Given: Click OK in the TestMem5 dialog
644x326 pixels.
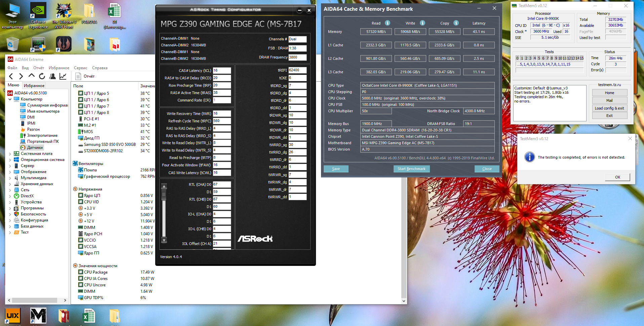Looking at the screenshot, I should coord(617,177).
